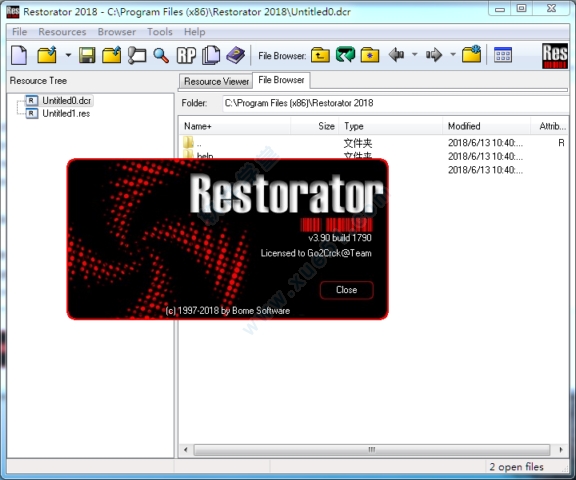
Task: Open the Help menu
Action: pos(194,32)
